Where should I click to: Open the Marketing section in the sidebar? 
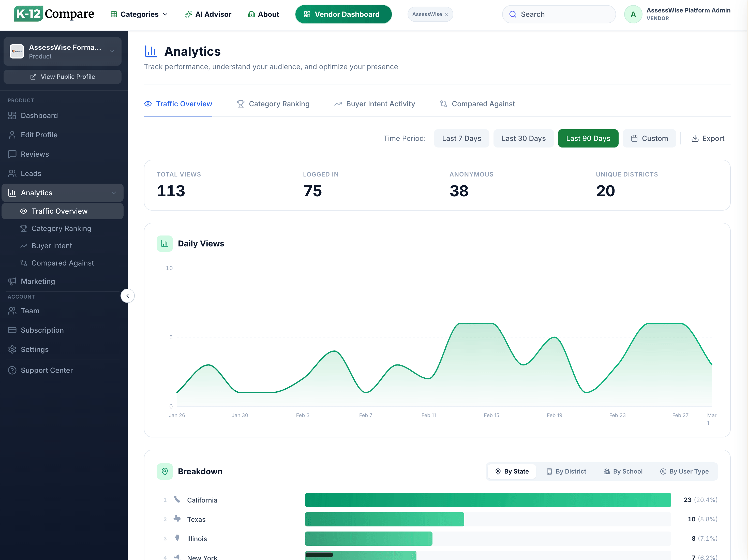(38, 281)
